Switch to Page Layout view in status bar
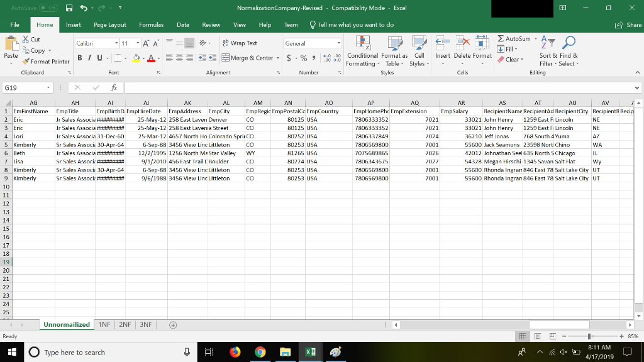Viewport: 644px width, 362px height. 537,336
